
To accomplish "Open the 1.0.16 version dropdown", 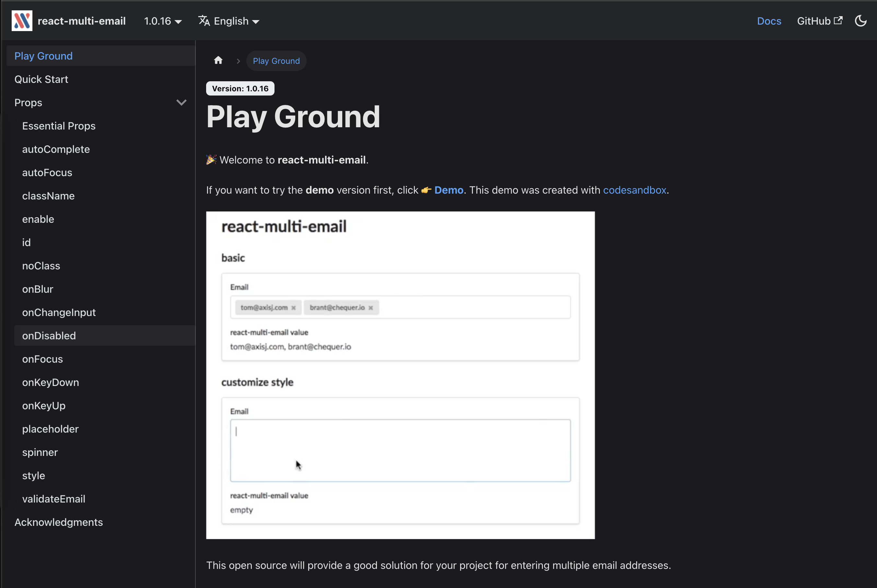I will pyautogui.click(x=162, y=21).
